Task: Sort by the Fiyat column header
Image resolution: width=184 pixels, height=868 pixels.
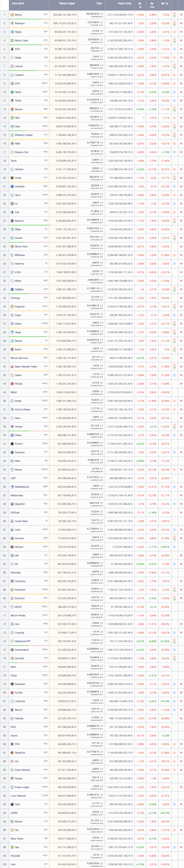Action: tap(99, 3)
